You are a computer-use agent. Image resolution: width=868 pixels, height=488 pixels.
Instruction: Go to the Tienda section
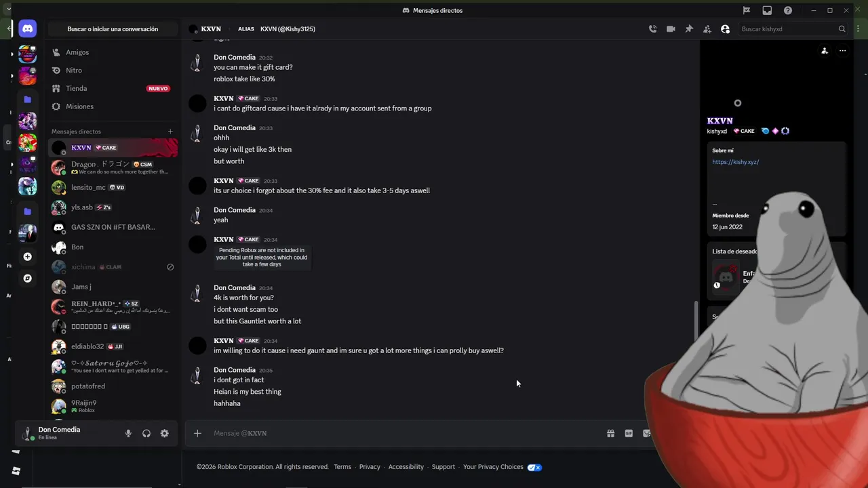click(76, 88)
